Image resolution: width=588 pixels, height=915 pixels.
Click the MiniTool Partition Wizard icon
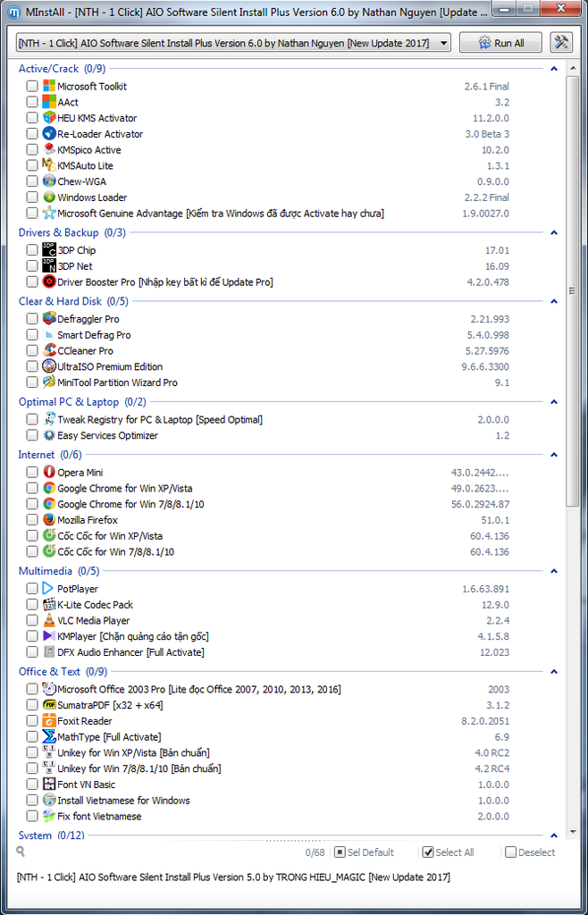tap(49, 382)
